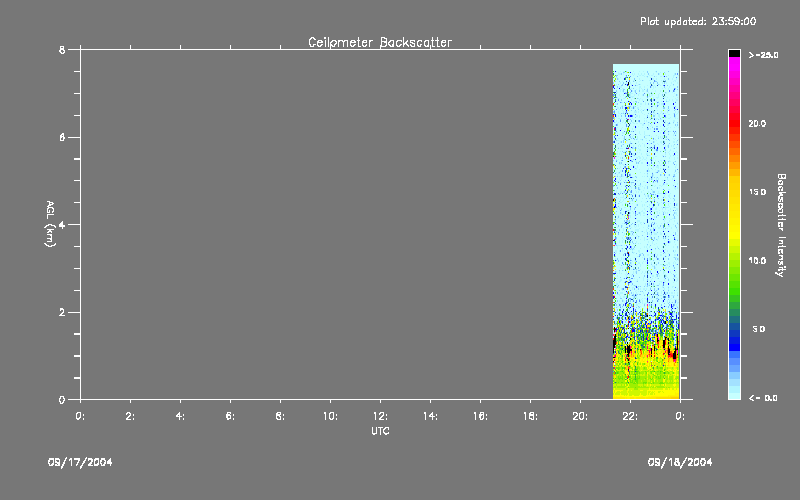This screenshot has height=500, width=800.
Task: Click the "2:" UTC time tick label
Action: [x=130, y=416]
